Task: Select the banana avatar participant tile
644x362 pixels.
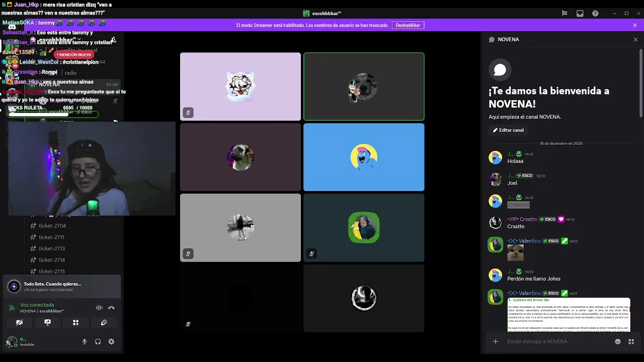Action: pyautogui.click(x=364, y=228)
